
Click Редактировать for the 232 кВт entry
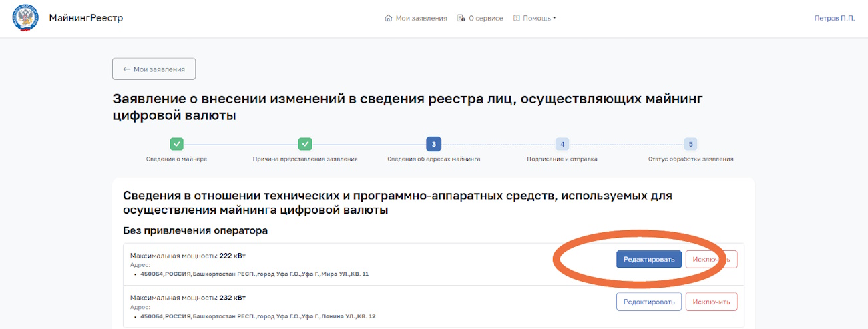point(649,302)
